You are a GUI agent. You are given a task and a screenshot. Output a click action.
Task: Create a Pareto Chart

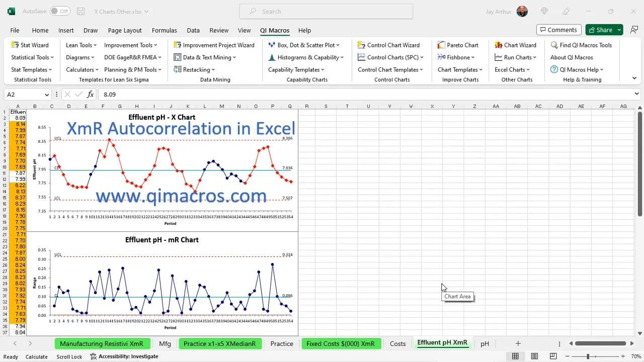458,45
